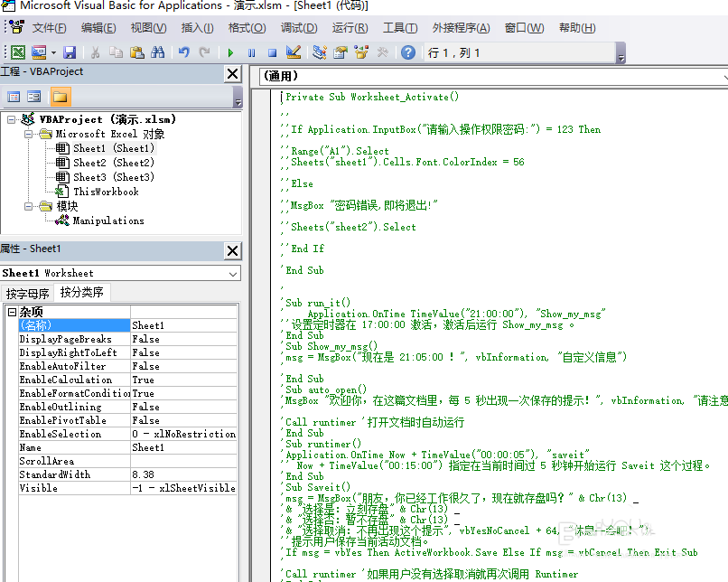The width and height of the screenshot is (728, 582).
Task: Open the Sheet1 Worksheet object dropdown
Action: 233,274
